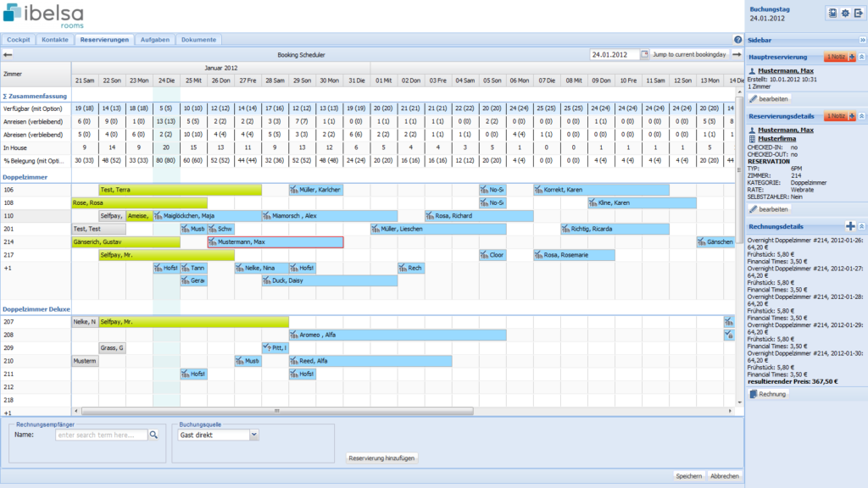Open the address book icon in header
This screenshot has height=488, width=868.
tap(832, 14)
